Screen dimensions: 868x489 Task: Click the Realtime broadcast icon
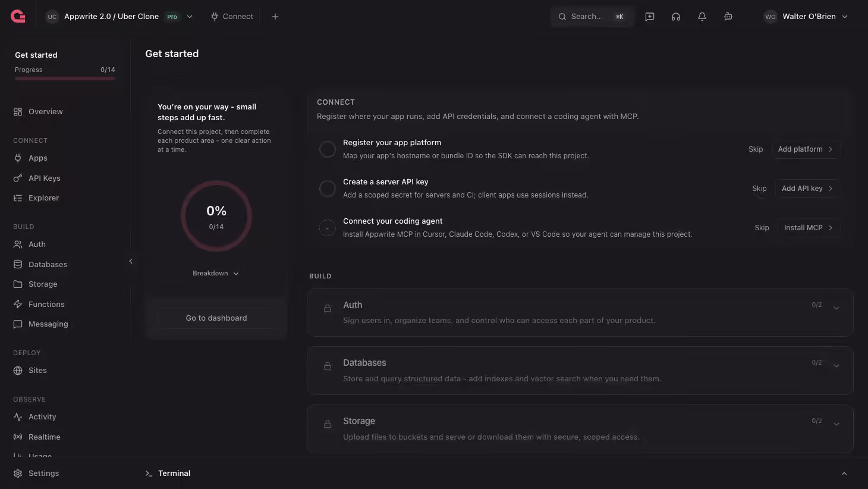pyautogui.click(x=18, y=437)
